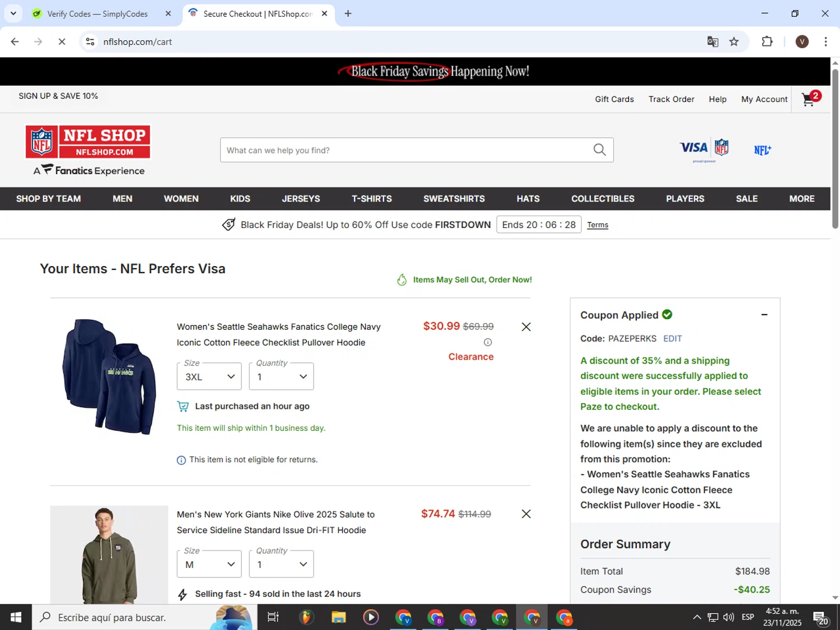This screenshot has width=840, height=630.
Task: Open the WOMEN menu
Action: tap(181, 199)
